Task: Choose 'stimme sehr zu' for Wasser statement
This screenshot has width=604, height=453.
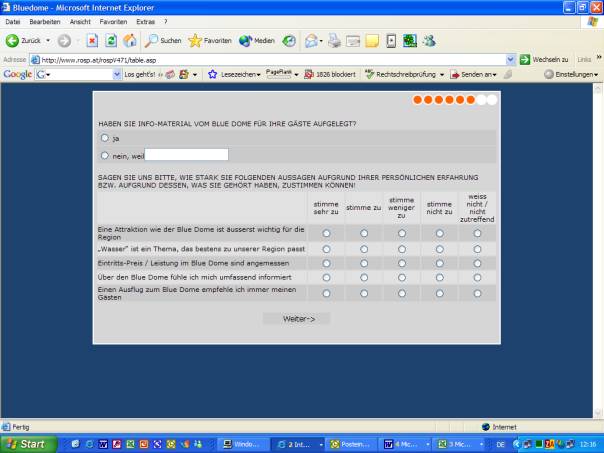Action: (x=326, y=249)
